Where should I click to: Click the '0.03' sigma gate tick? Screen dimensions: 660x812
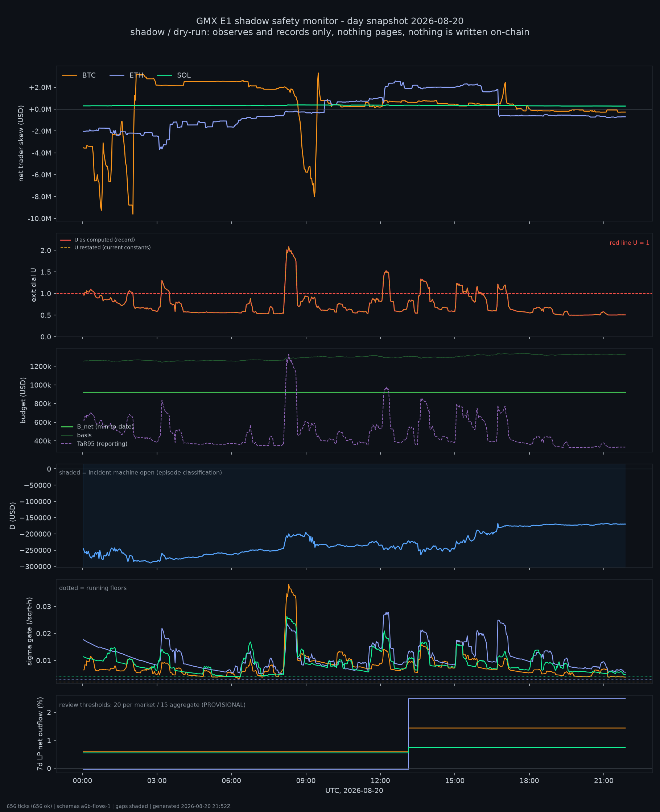coord(44,606)
